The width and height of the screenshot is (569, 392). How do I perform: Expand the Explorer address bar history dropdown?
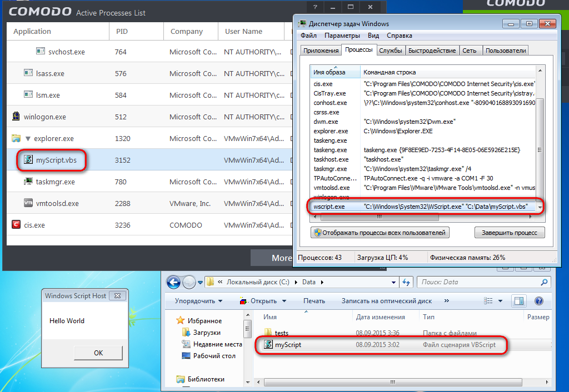394,282
